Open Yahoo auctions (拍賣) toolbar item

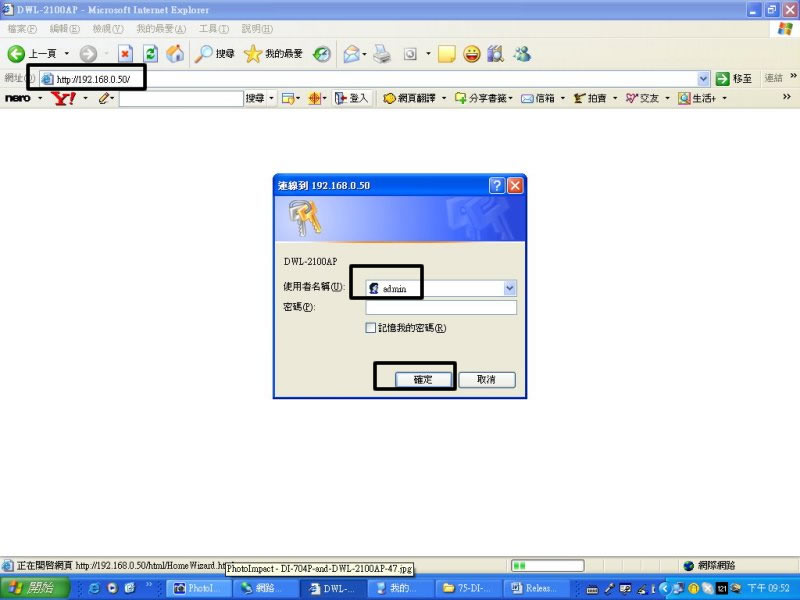click(x=590, y=98)
